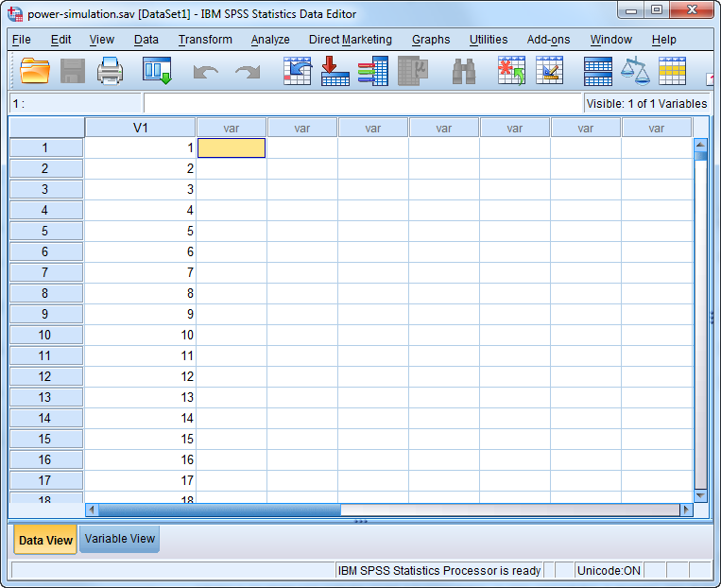721x588 pixels.
Task: Select row header 1
Action: (x=46, y=147)
